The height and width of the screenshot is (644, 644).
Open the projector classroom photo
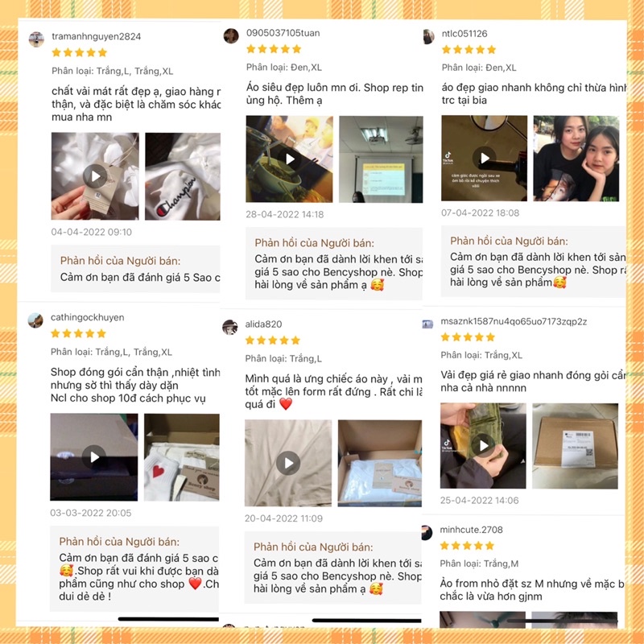381,159
